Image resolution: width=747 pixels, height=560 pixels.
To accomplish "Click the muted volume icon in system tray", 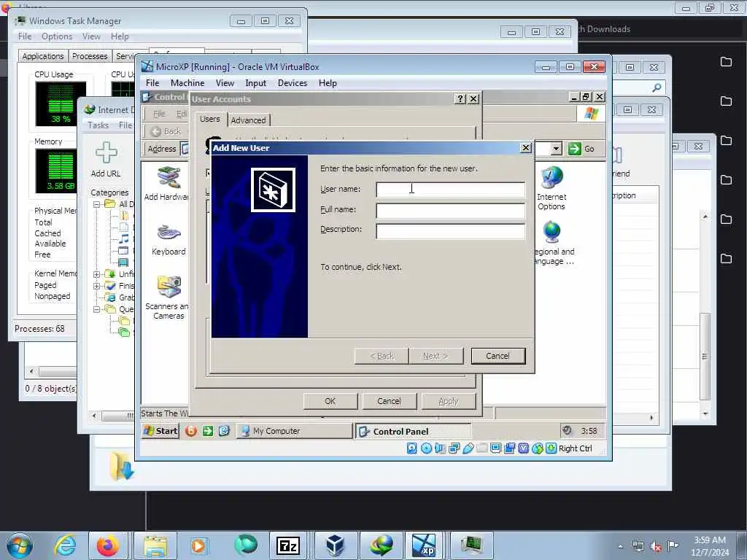I will (656, 547).
